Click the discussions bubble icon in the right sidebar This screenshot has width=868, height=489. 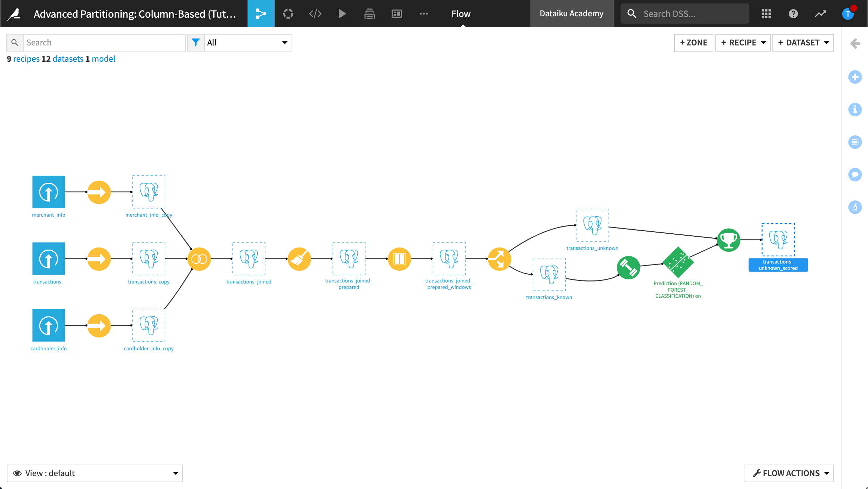tap(855, 175)
